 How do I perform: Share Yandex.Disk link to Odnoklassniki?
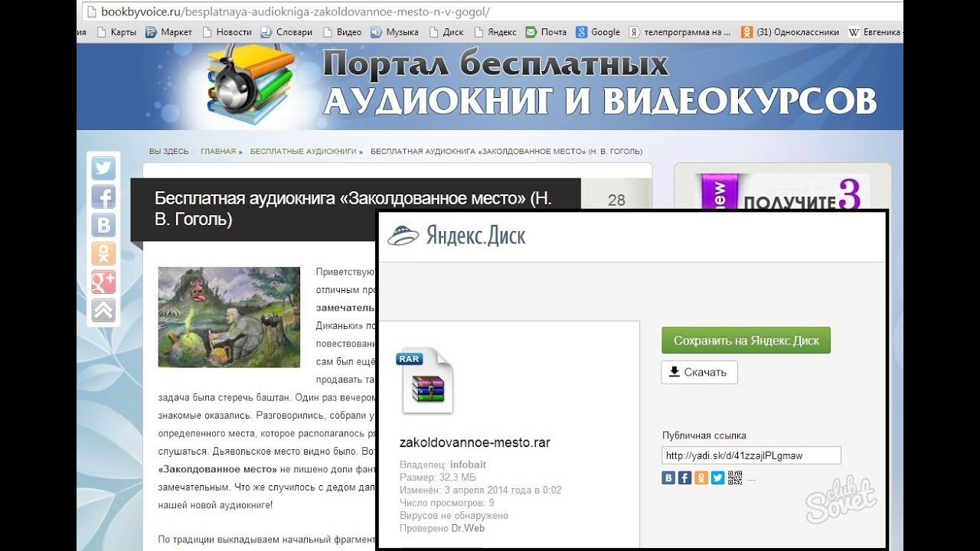[701, 478]
